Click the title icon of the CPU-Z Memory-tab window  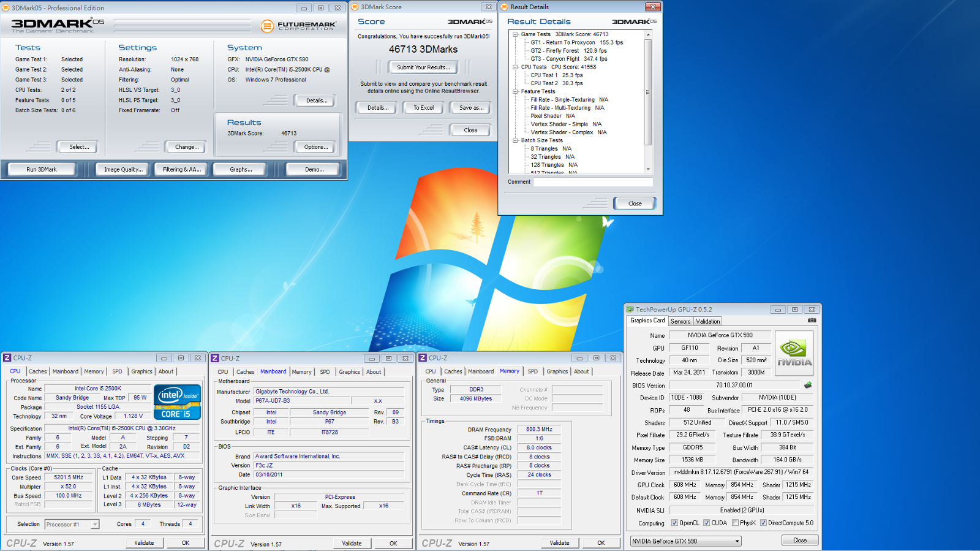pyautogui.click(x=423, y=357)
